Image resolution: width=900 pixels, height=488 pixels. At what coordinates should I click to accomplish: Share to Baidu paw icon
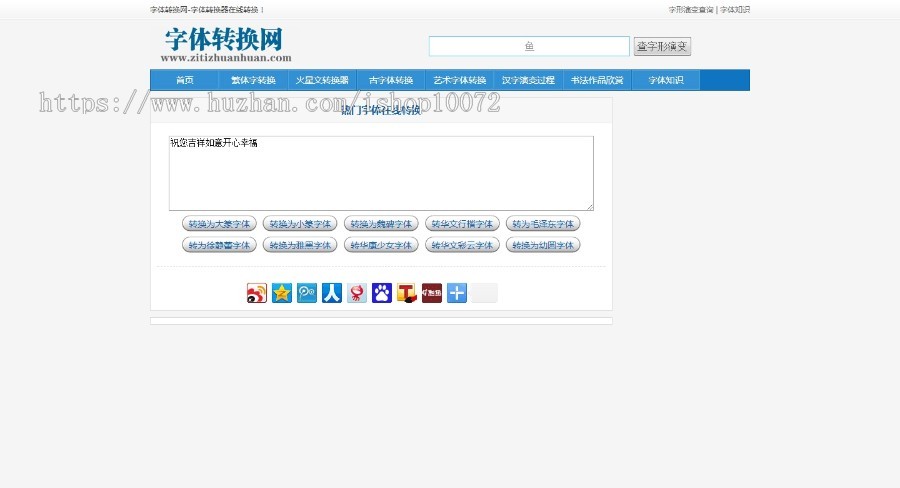382,293
